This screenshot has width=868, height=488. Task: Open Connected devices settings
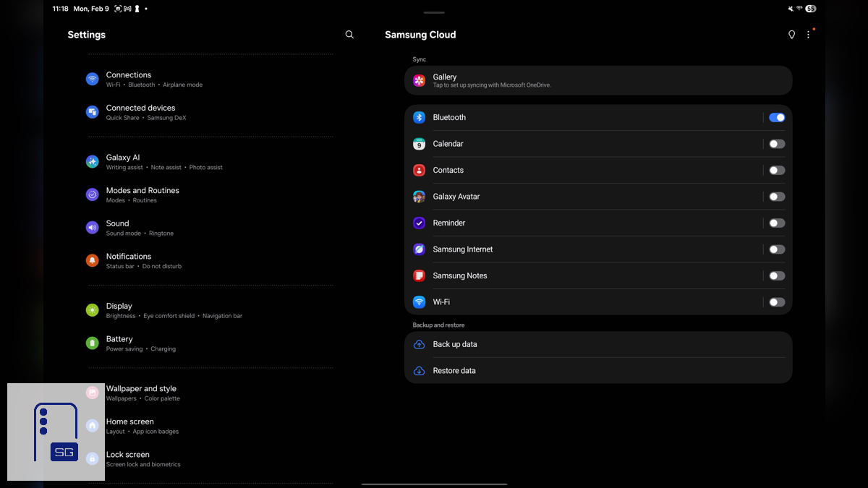point(210,112)
